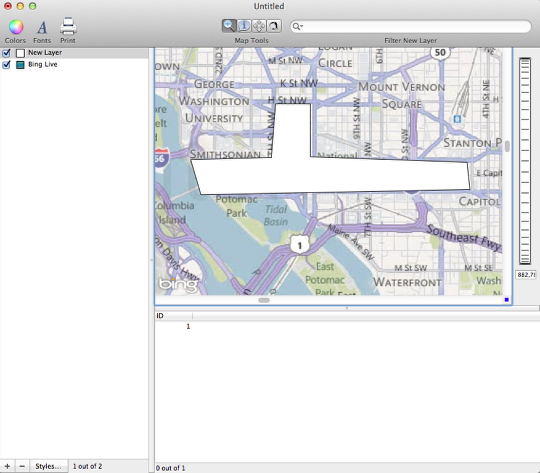Select the info identify map tool
This screenshot has width=540, height=473.
coord(244,26)
